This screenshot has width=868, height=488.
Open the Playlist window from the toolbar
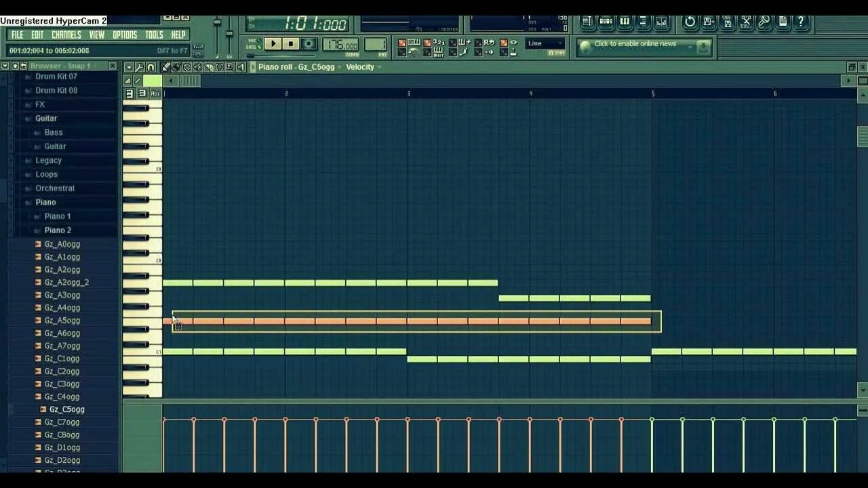pyautogui.click(x=588, y=22)
